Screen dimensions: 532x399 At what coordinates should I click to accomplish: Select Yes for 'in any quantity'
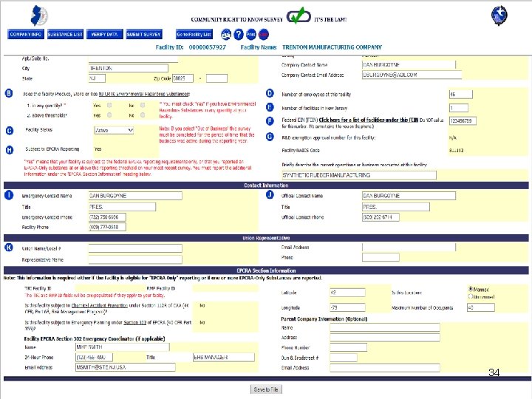point(109,105)
